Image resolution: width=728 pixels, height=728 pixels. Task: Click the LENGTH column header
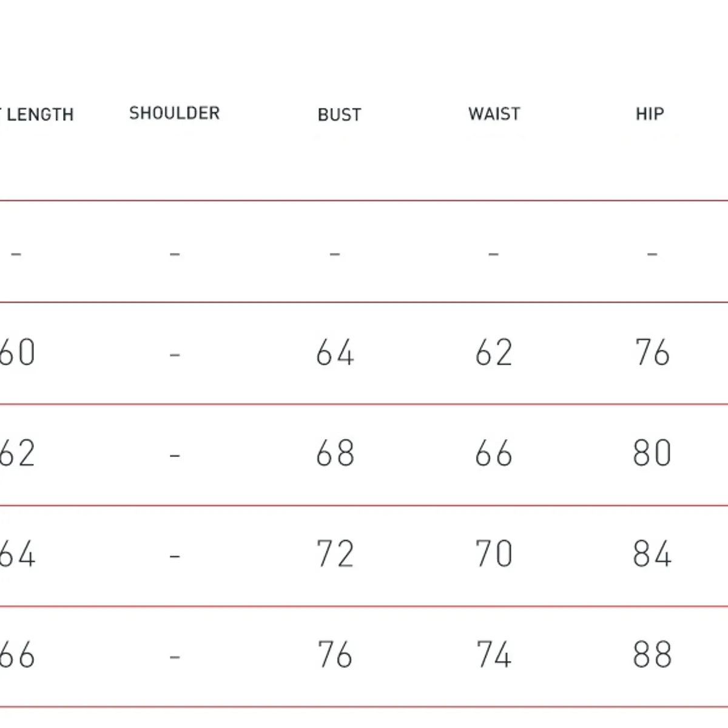39,115
